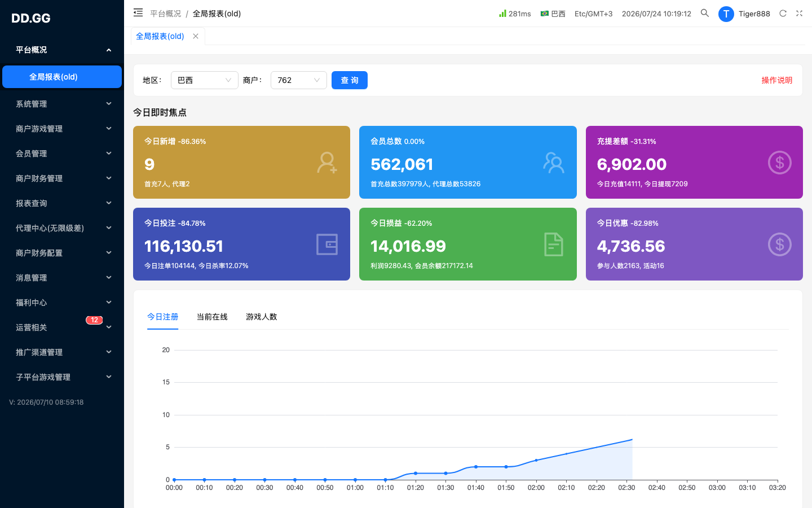Click add-user icon on 今日新增 card
This screenshot has width=812, height=508.
326,163
